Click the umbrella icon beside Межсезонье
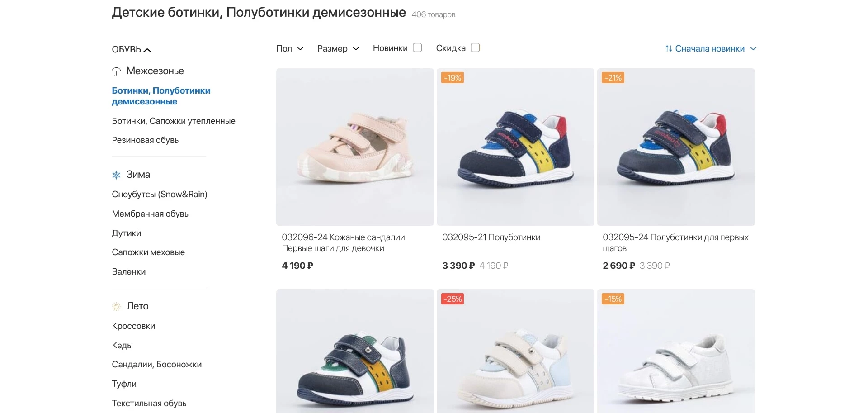The width and height of the screenshot is (868, 413). (116, 71)
